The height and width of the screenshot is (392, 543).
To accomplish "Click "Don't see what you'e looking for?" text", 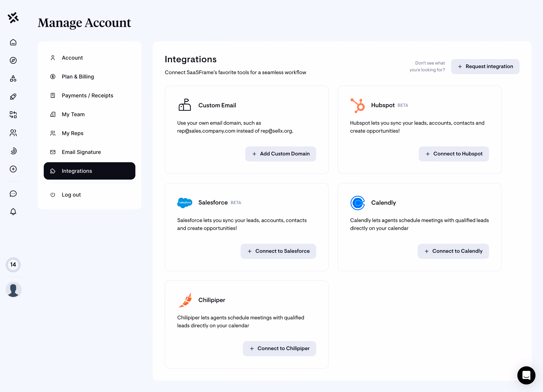I will (427, 66).
